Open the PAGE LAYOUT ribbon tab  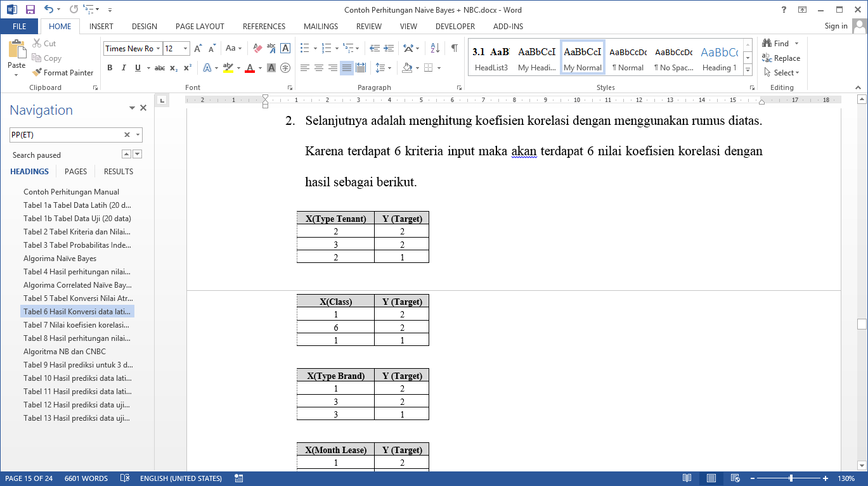[x=200, y=27]
